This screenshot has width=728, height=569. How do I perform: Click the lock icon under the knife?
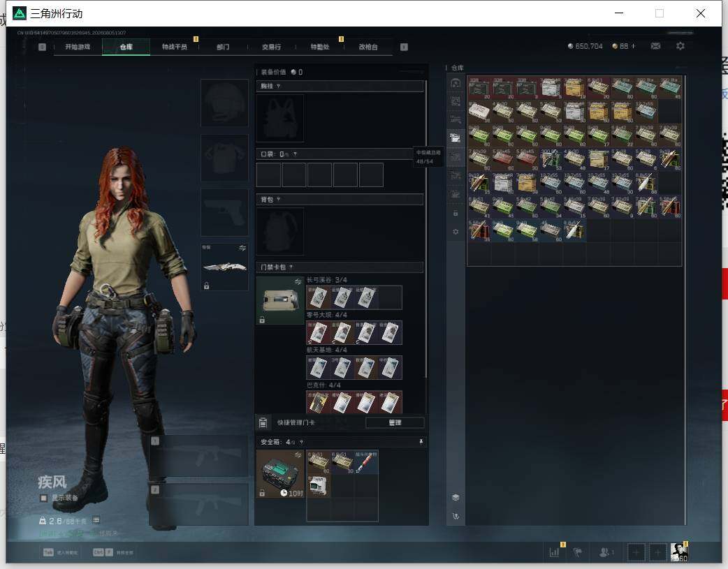[207, 286]
